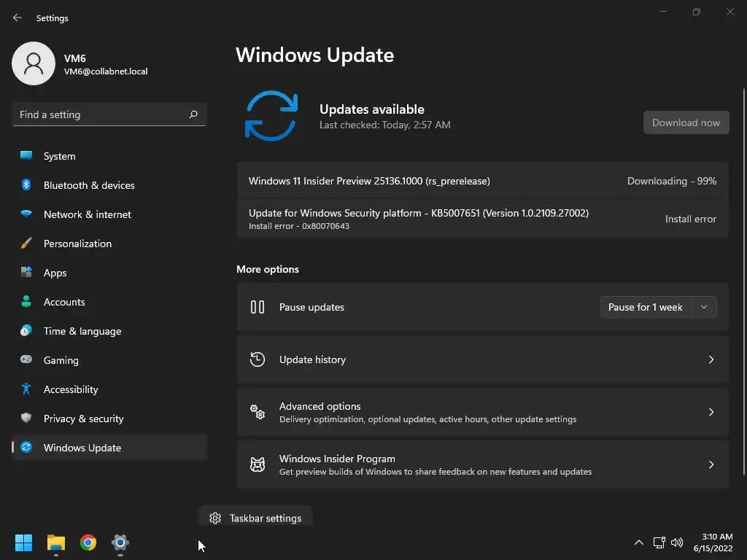Click the Gaming controller icon
The image size is (747, 560).
[x=26, y=359]
